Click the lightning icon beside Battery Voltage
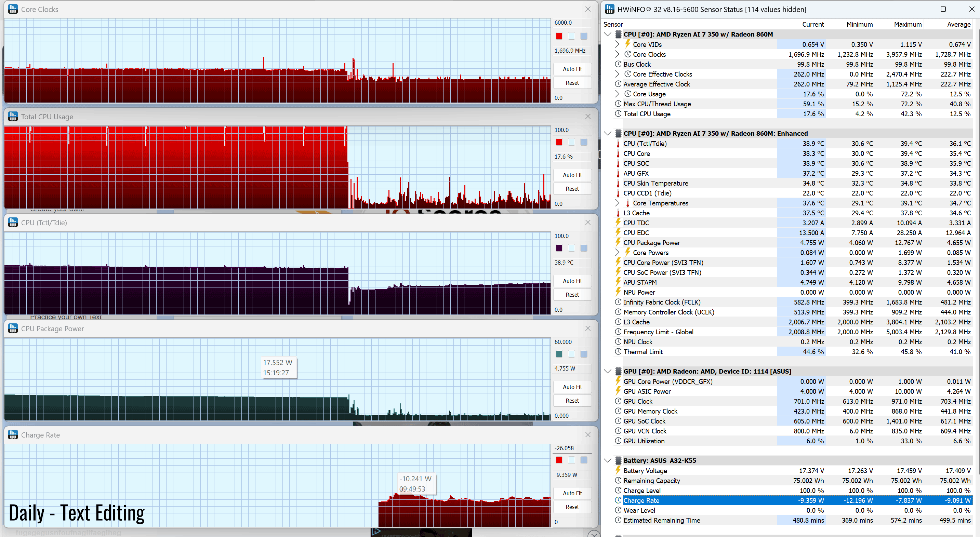The width and height of the screenshot is (980, 537). click(618, 470)
